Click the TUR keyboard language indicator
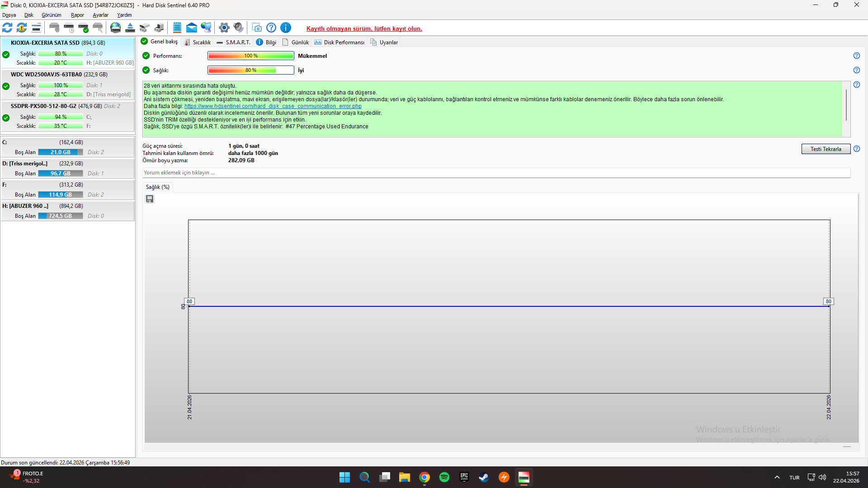Viewport: 868px width, 488px height. click(795, 478)
